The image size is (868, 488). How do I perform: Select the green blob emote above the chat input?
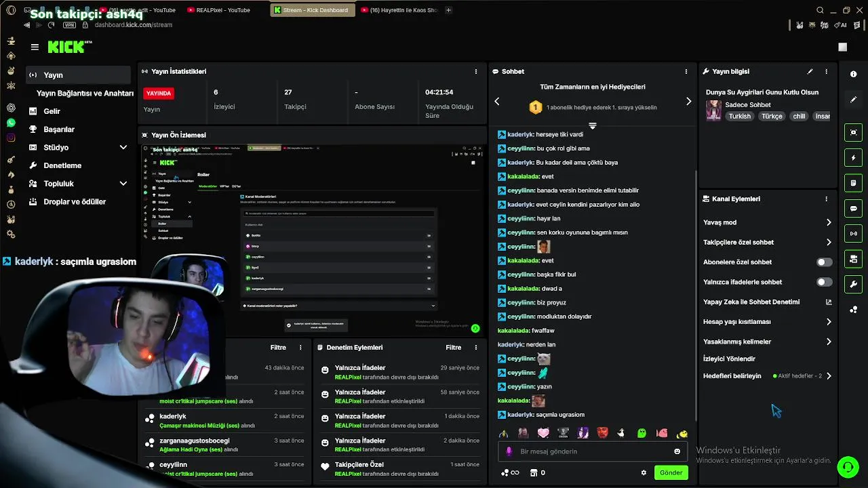tap(642, 432)
